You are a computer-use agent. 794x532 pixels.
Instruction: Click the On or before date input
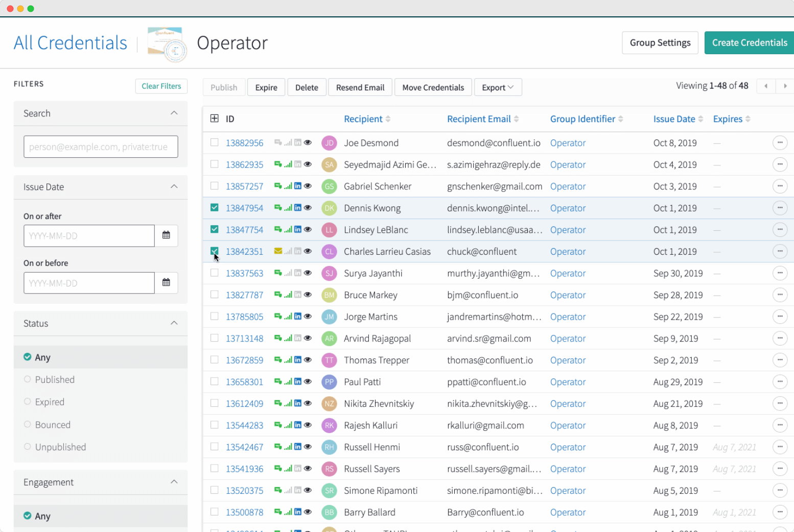pos(89,283)
